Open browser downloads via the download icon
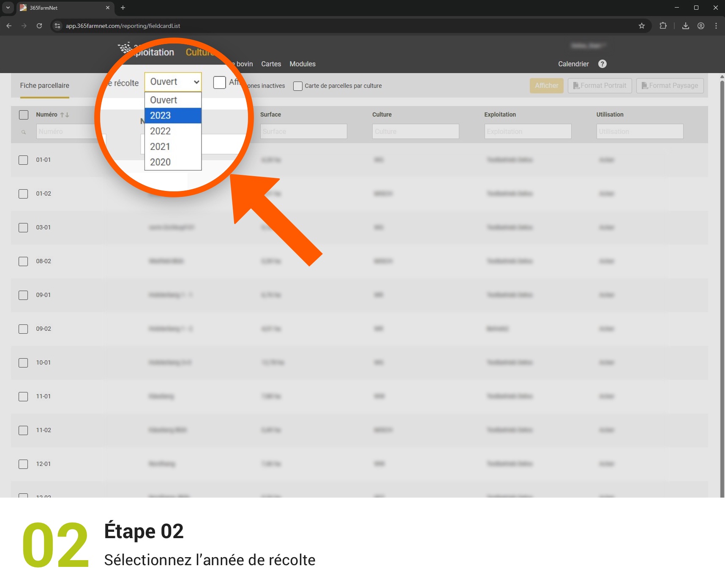The height and width of the screenshot is (588, 725). click(686, 26)
